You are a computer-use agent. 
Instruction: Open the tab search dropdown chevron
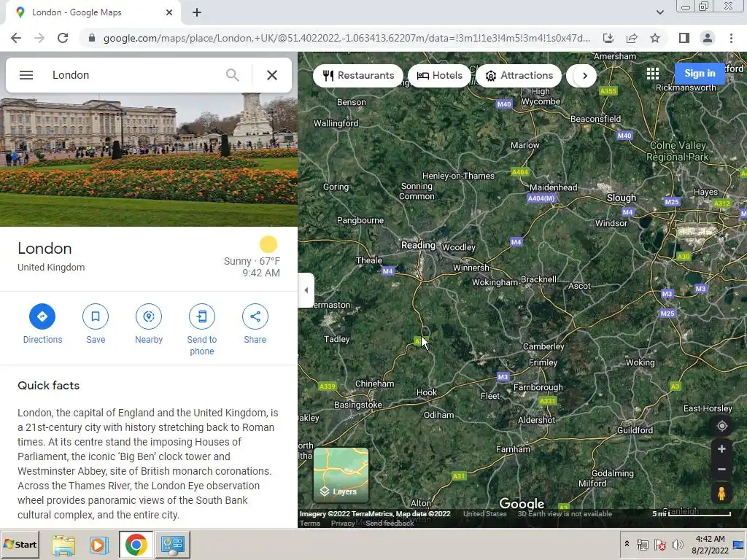tap(659, 12)
